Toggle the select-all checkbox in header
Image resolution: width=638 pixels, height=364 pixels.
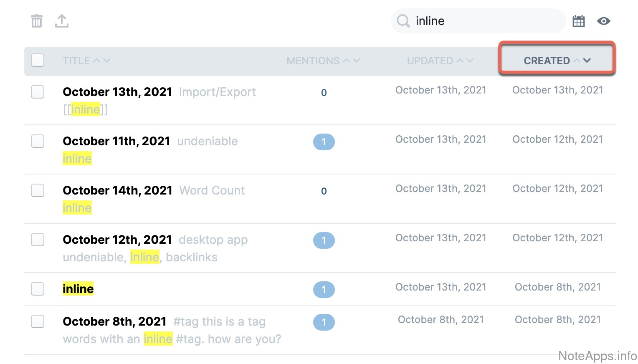point(38,60)
